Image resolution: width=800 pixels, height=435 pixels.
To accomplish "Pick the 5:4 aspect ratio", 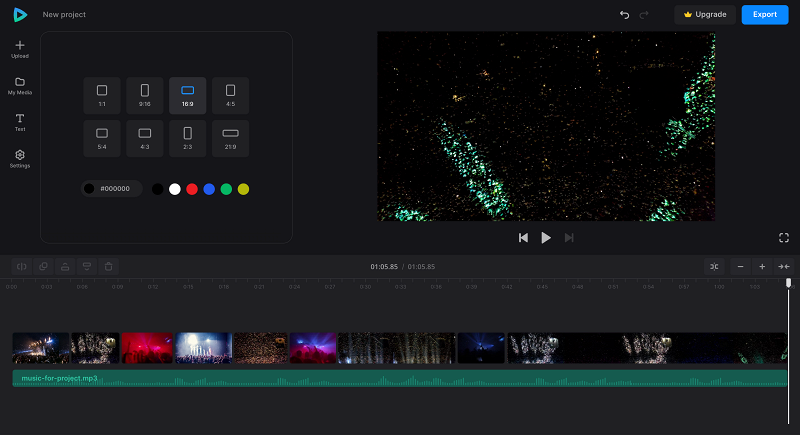I will pyautogui.click(x=102, y=138).
